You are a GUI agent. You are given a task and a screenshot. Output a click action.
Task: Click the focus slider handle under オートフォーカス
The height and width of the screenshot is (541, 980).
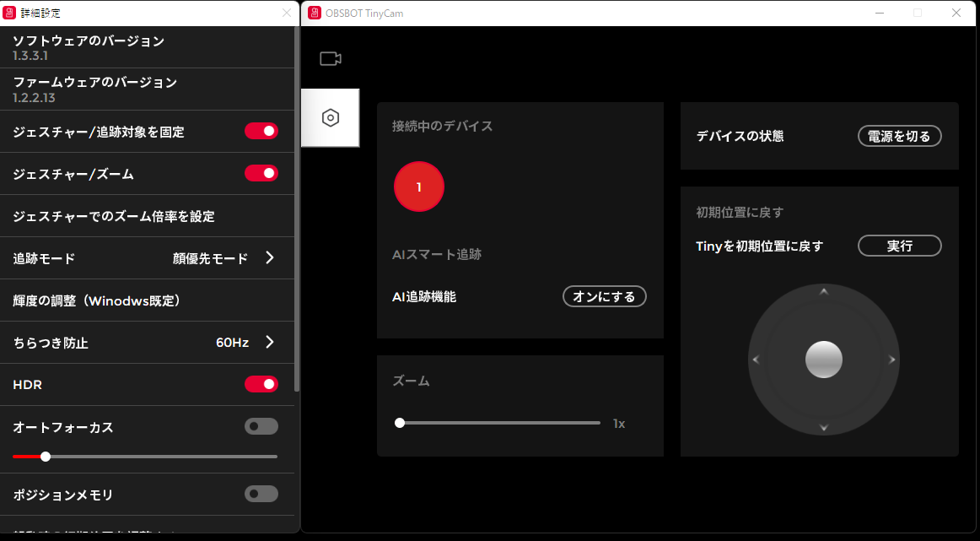point(45,457)
